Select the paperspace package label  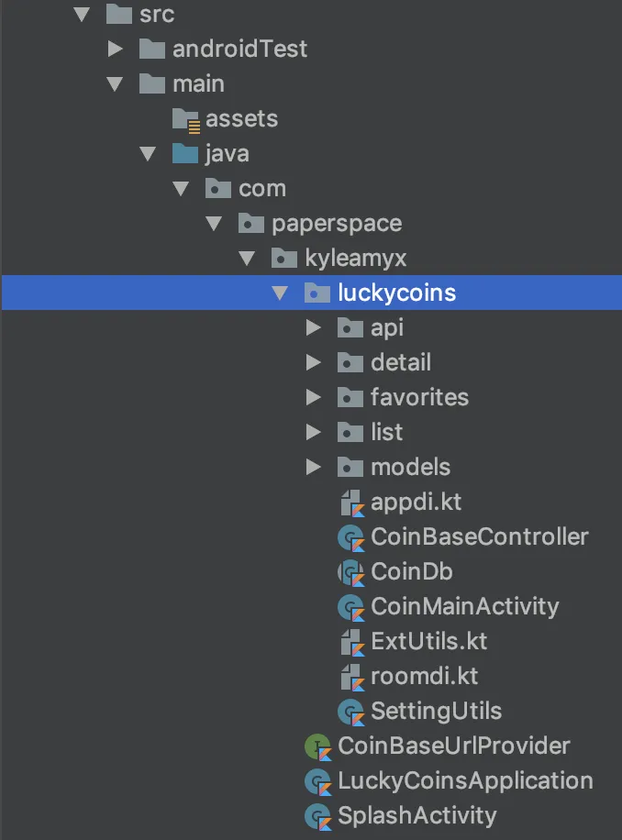click(x=337, y=224)
